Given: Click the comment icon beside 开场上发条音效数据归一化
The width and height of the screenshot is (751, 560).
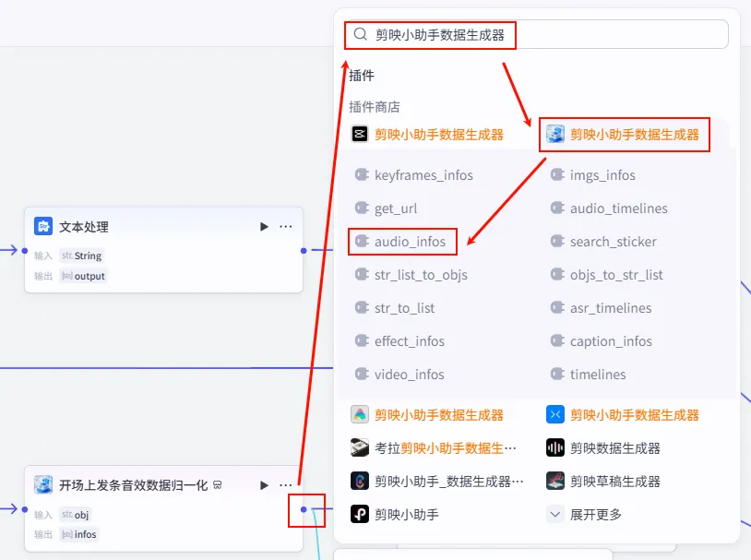Looking at the screenshot, I should (x=218, y=485).
